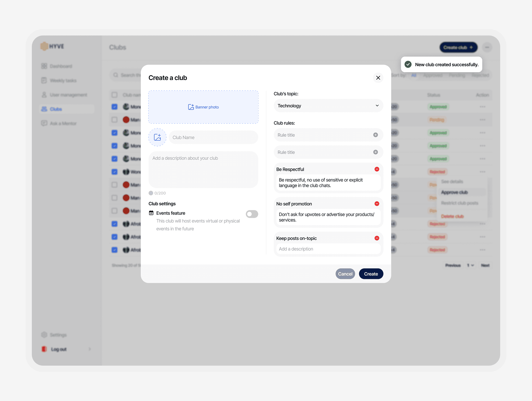Select the Ask a Mentor sidebar icon

44,123
